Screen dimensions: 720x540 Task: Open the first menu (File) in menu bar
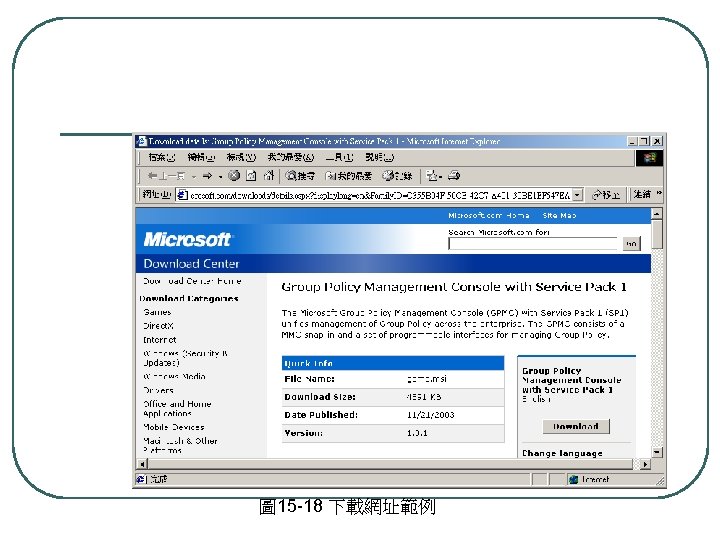[162, 157]
